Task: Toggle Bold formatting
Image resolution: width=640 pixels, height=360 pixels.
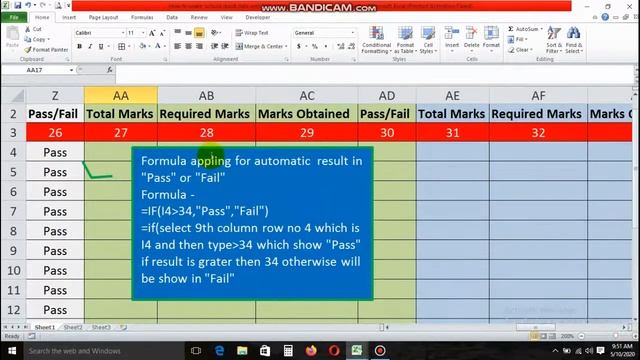Action: 80,47
